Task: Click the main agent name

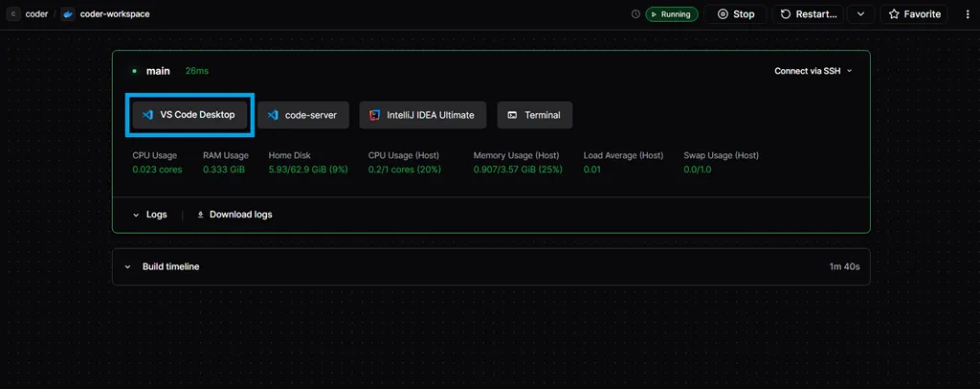Action: point(158,71)
